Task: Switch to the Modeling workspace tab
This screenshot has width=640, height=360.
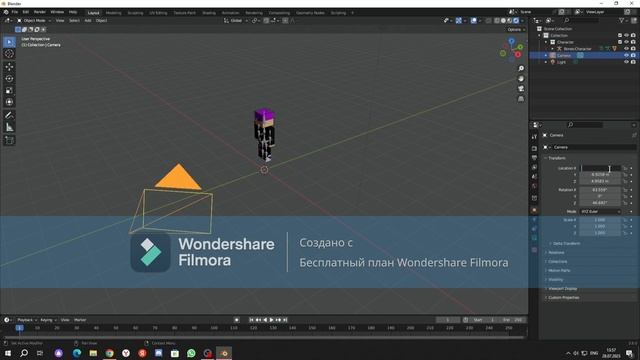Action: pyautogui.click(x=113, y=13)
